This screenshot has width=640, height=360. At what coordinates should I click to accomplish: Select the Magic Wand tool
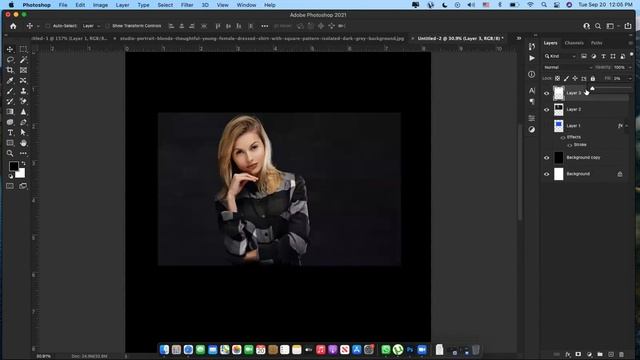23,60
